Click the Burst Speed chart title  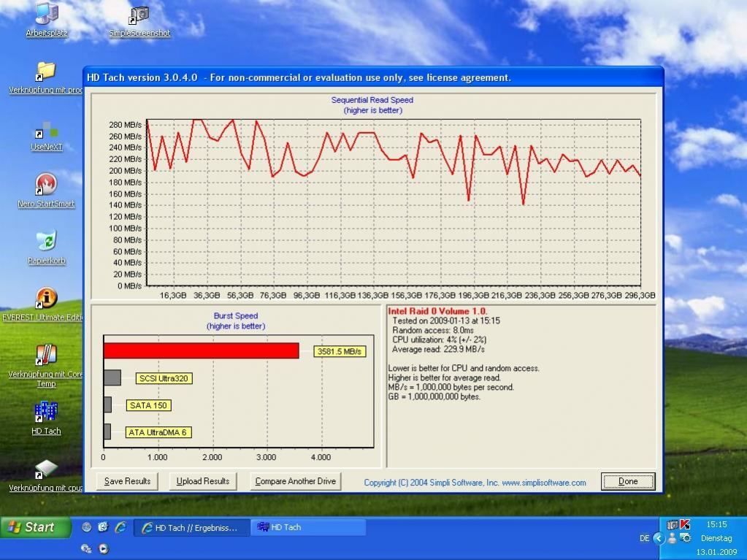[x=236, y=315]
